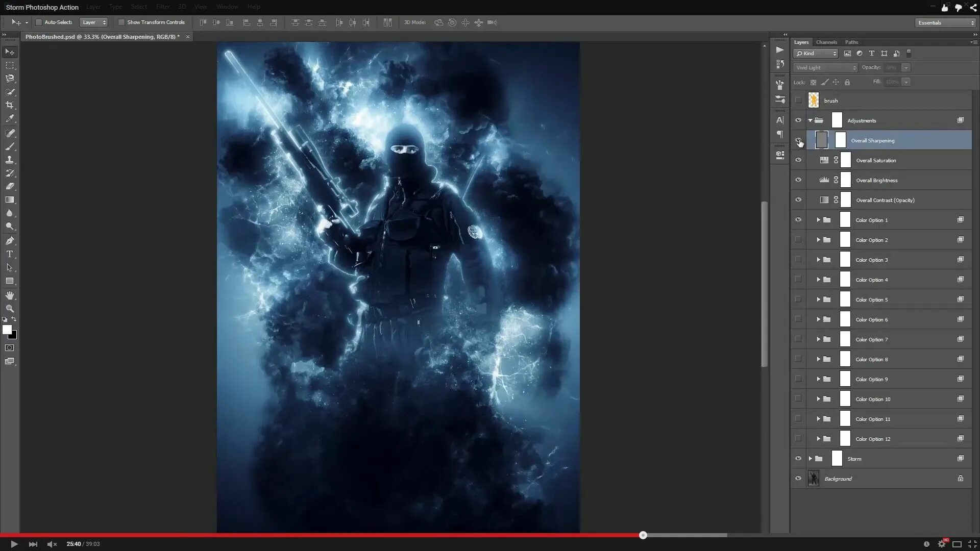This screenshot has height=551, width=980.
Task: Show the Color Option 2 group
Action: coord(798,240)
